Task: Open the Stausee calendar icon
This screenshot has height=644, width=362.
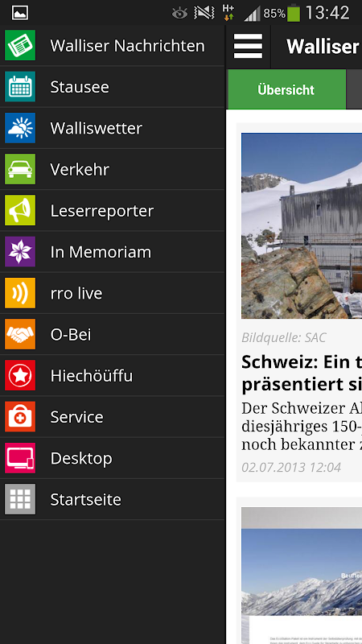Action: 20,87
